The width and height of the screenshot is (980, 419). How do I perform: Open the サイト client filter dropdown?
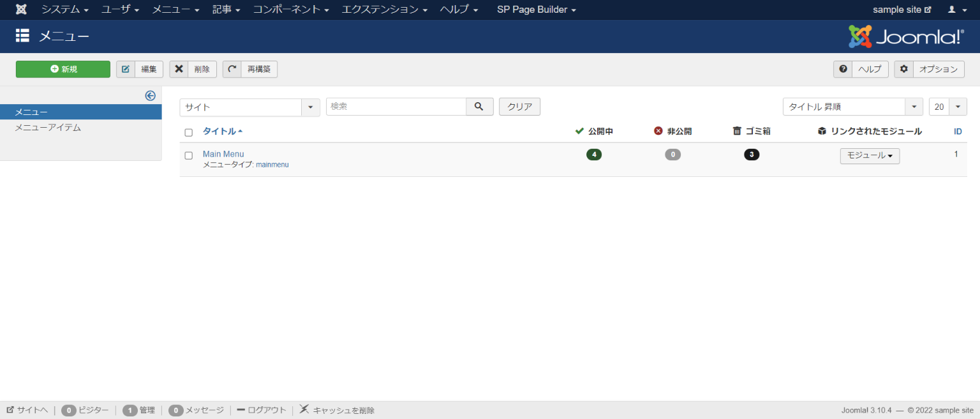point(249,107)
